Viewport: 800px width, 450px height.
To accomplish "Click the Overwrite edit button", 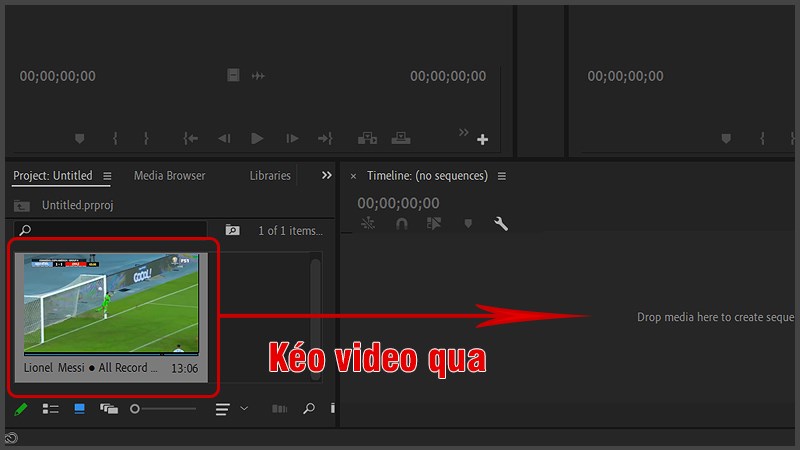I will coord(401,138).
